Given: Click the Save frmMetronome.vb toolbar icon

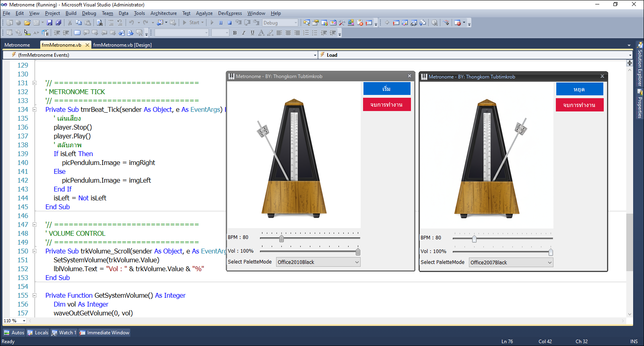Looking at the screenshot, I should tap(50, 23).
